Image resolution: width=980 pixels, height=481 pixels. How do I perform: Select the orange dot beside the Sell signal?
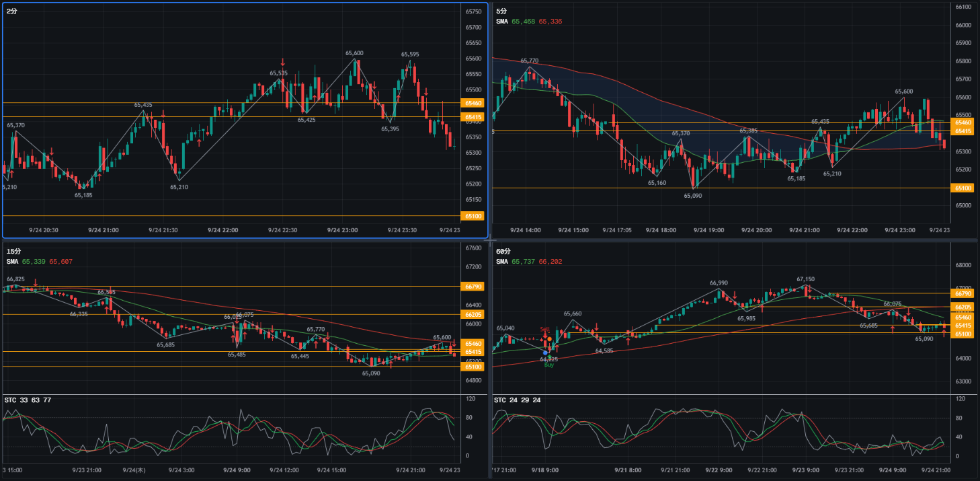point(550,339)
